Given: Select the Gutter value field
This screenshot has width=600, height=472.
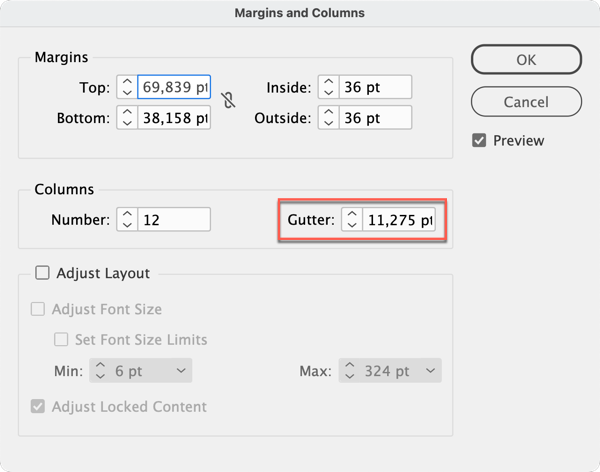Looking at the screenshot, I should [x=399, y=220].
